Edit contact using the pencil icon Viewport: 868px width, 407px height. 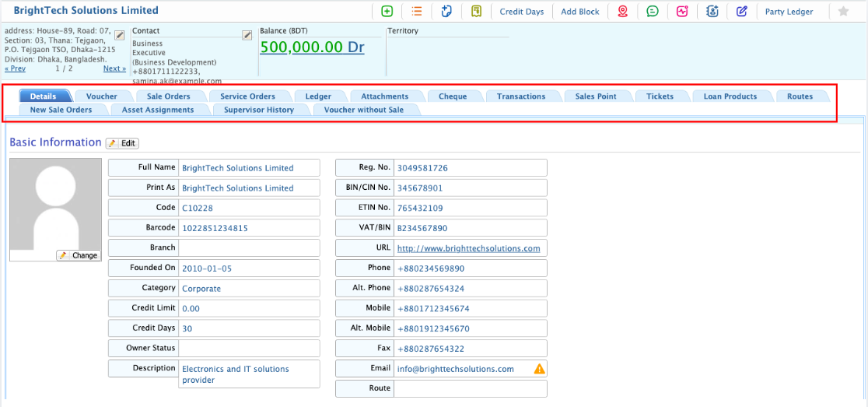247,35
